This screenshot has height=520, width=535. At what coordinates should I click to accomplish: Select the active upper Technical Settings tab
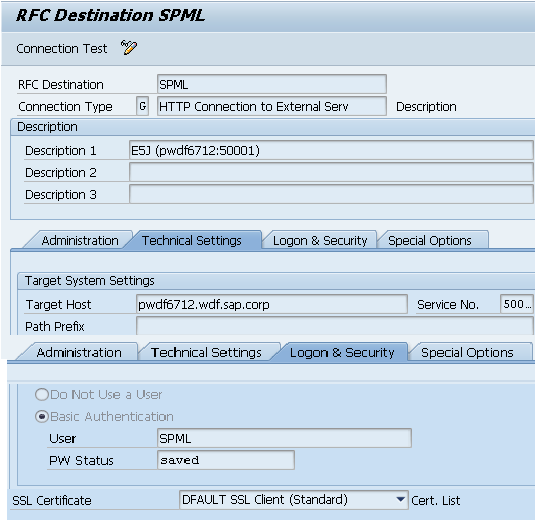pos(192,241)
